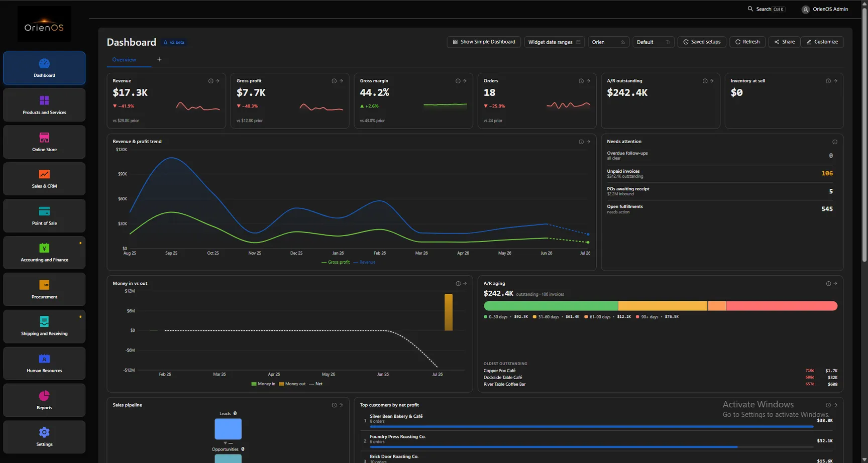The image size is (868, 463).
Task: Click the Gross margin info icon
Action: pos(458,81)
